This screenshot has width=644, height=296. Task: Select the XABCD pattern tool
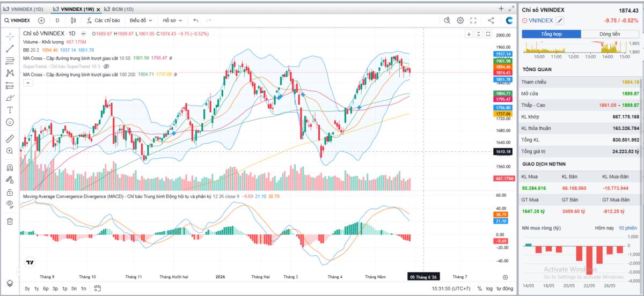(10, 73)
